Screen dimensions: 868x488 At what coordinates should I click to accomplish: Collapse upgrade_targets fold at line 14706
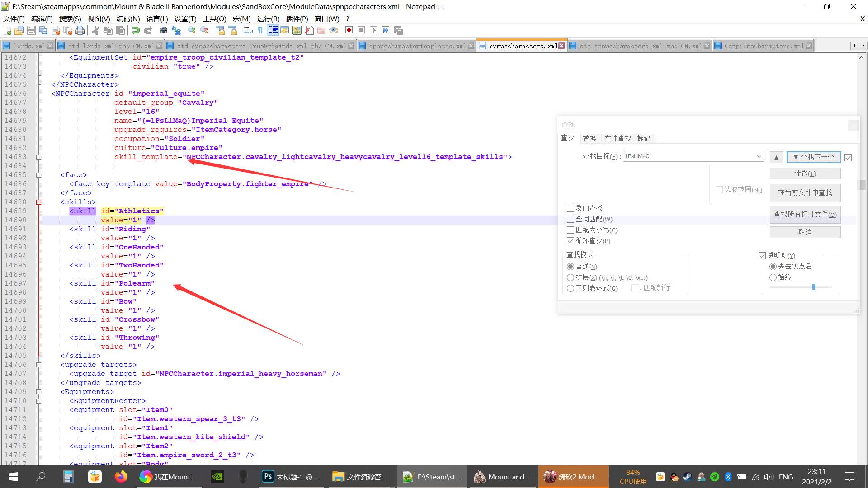tap(39, 365)
